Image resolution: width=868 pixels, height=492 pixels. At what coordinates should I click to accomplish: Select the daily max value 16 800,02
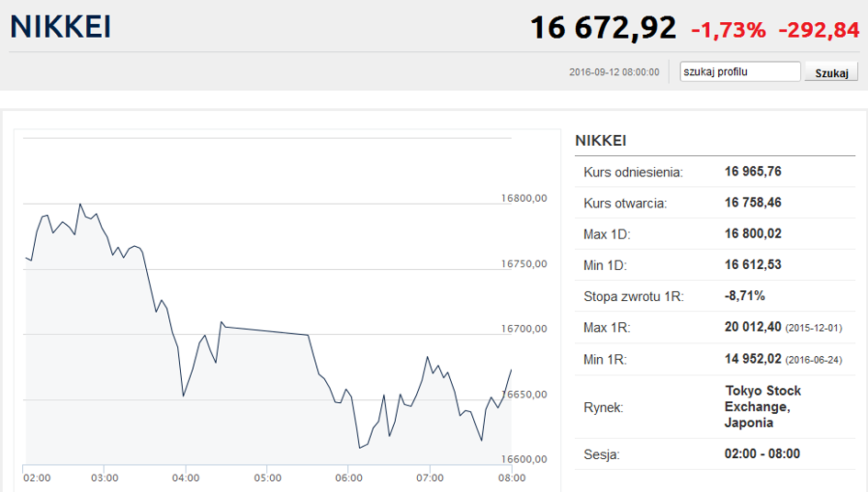753,233
